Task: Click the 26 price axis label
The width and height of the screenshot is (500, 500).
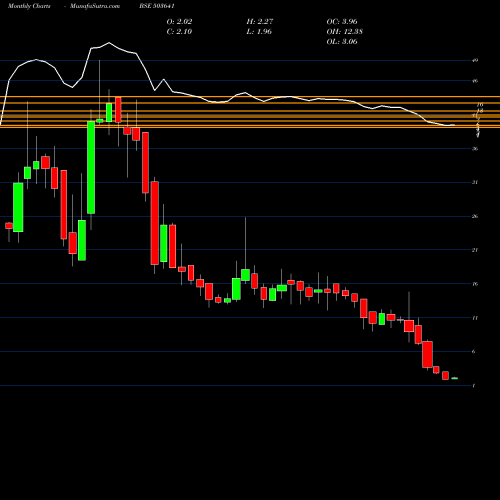Action: tap(475, 216)
